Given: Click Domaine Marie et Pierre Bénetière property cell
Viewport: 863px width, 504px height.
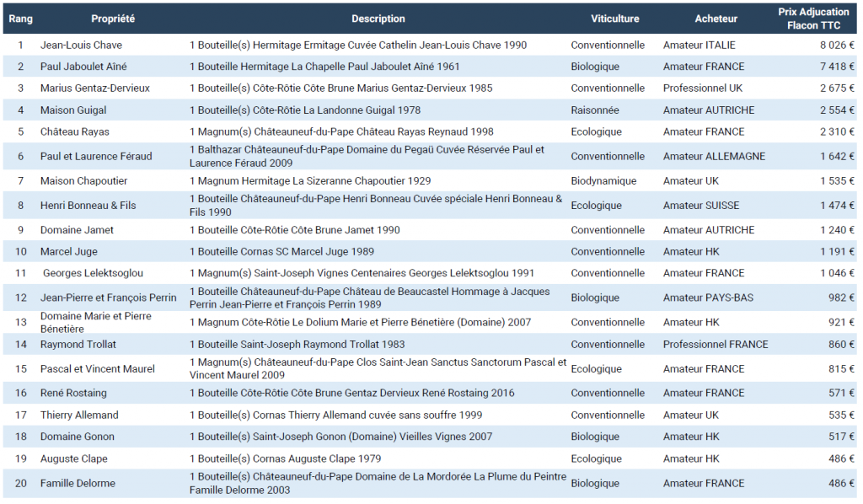Looking at the screenshot, I should point(96,323).
